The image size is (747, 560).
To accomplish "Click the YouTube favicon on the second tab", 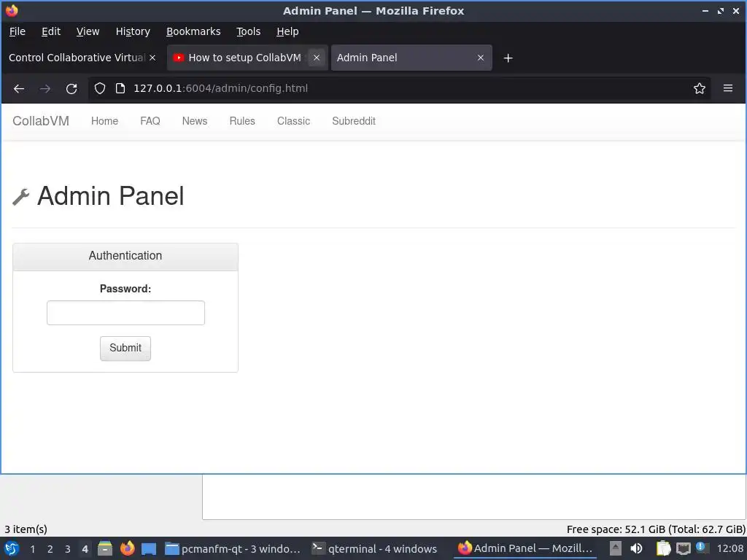I will (178, 58).
